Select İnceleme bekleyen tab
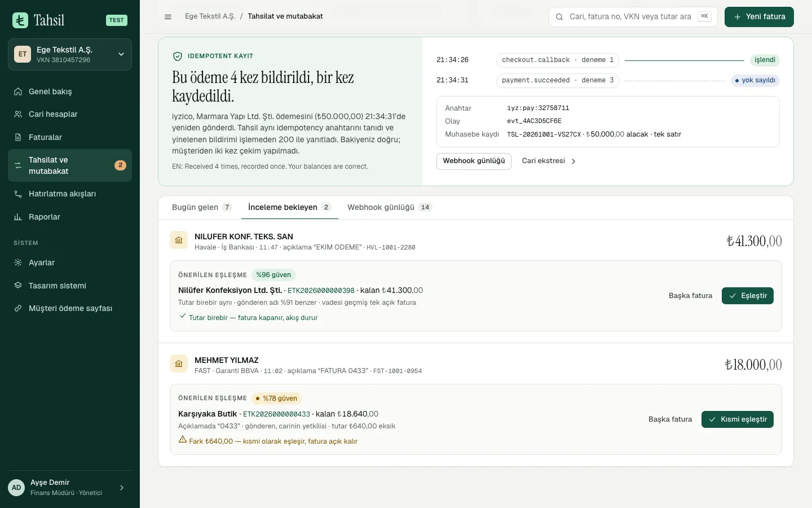 pyautogui.click(x=290, y=207)
